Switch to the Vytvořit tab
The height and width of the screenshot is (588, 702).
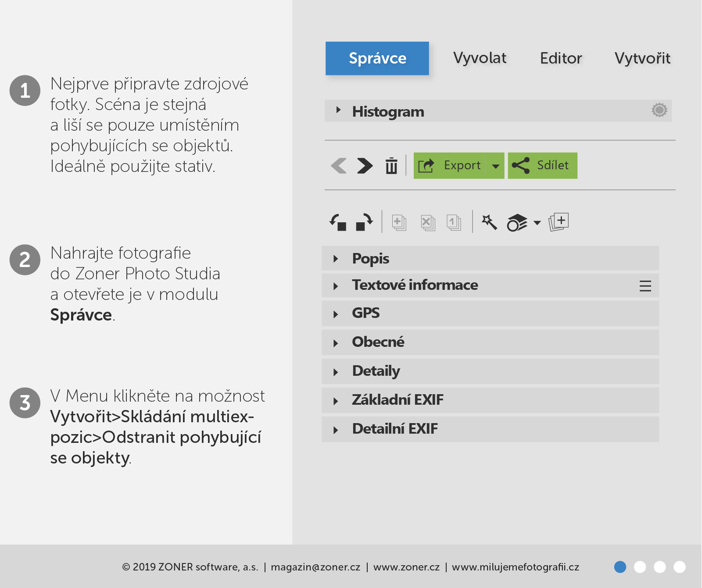pos(642,58)
